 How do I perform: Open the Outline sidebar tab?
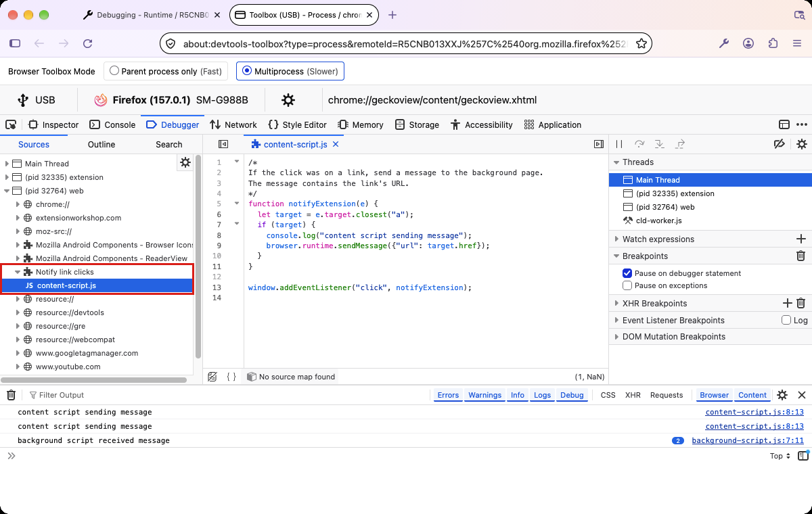tap(101, 144)
